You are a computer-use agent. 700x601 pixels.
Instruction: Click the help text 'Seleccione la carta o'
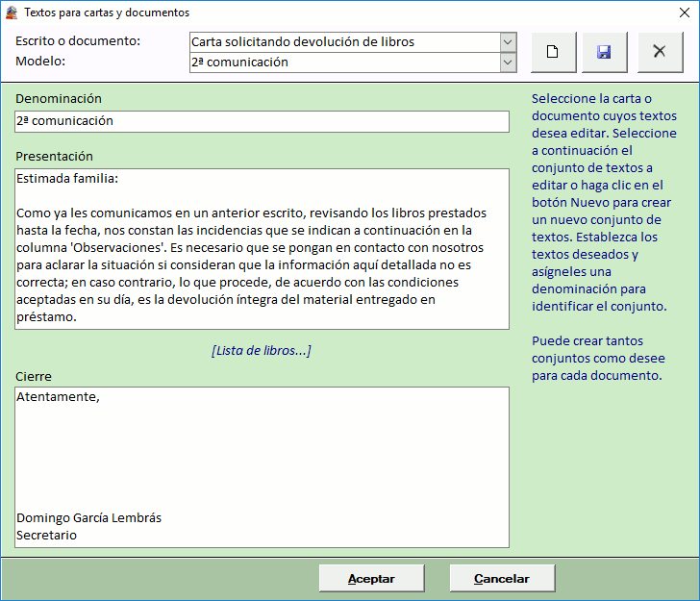point(591,99)
